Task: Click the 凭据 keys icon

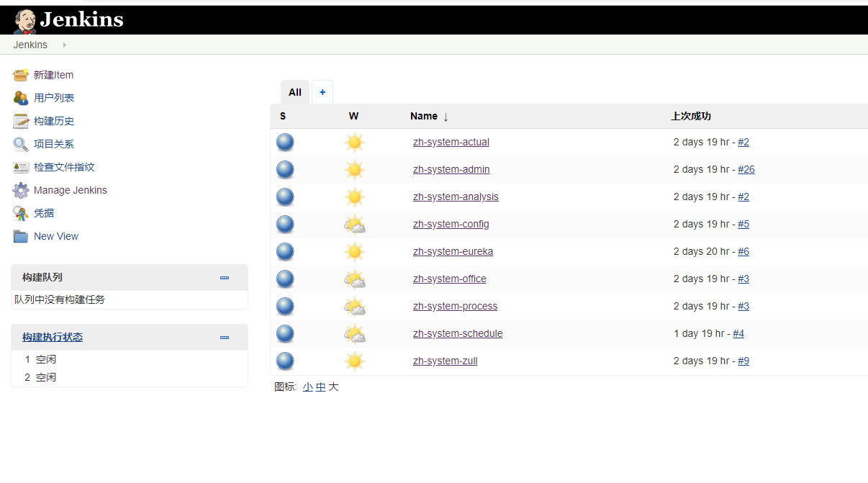Action: click(21, 213)
